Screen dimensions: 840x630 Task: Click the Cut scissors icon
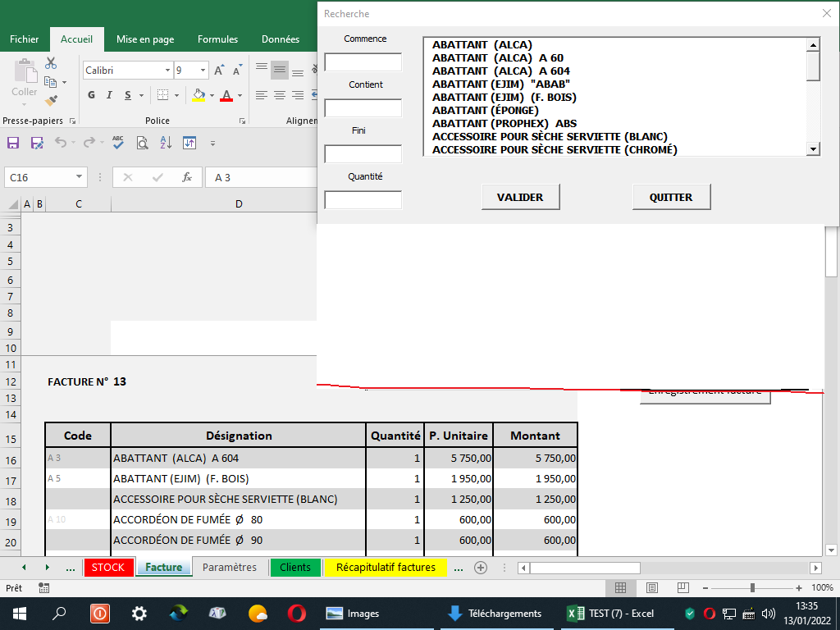(51, 63)
